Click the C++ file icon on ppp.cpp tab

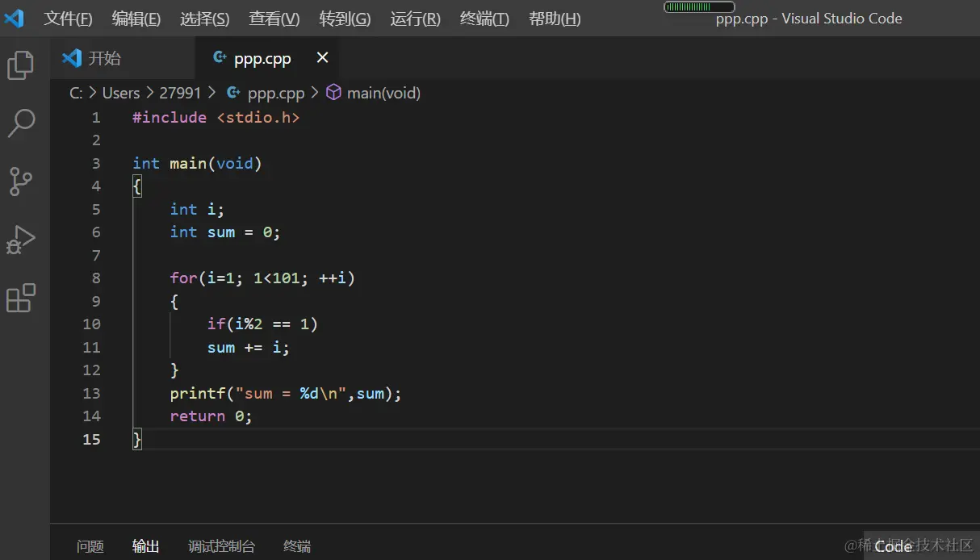(219, 57)
